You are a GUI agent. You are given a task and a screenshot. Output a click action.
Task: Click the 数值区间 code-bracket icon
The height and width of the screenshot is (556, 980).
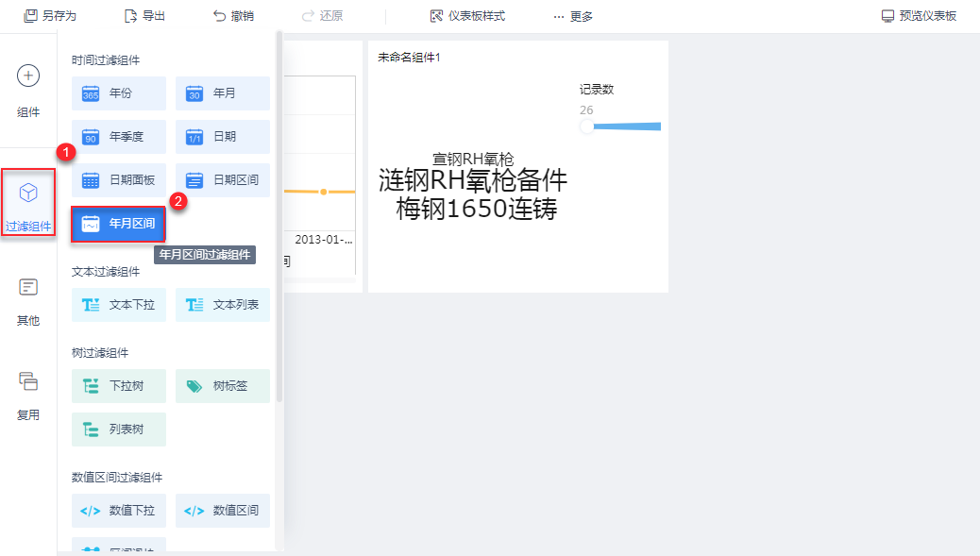[194, 511]
